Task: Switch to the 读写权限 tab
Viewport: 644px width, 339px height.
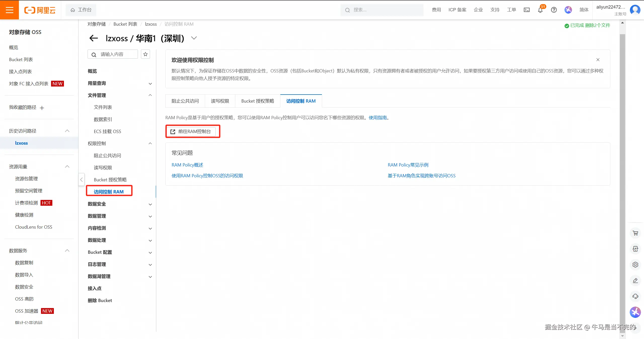Action: point(220,101)
